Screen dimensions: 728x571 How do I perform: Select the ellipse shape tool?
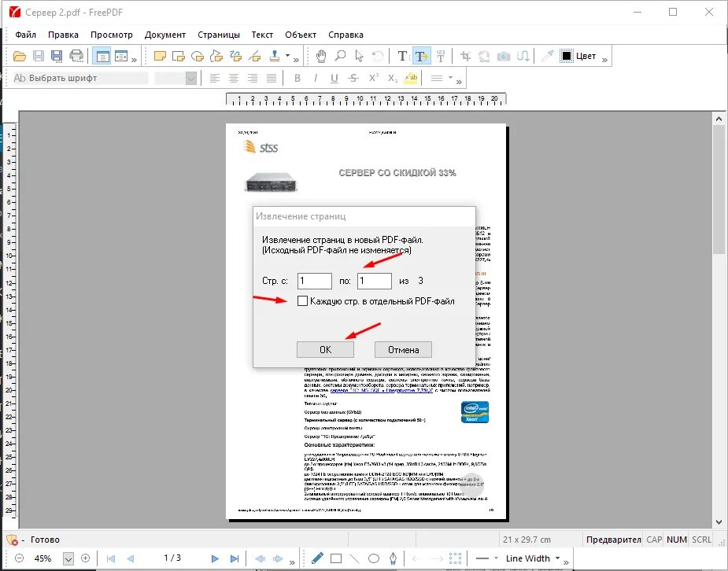click(x=374, y=558)
